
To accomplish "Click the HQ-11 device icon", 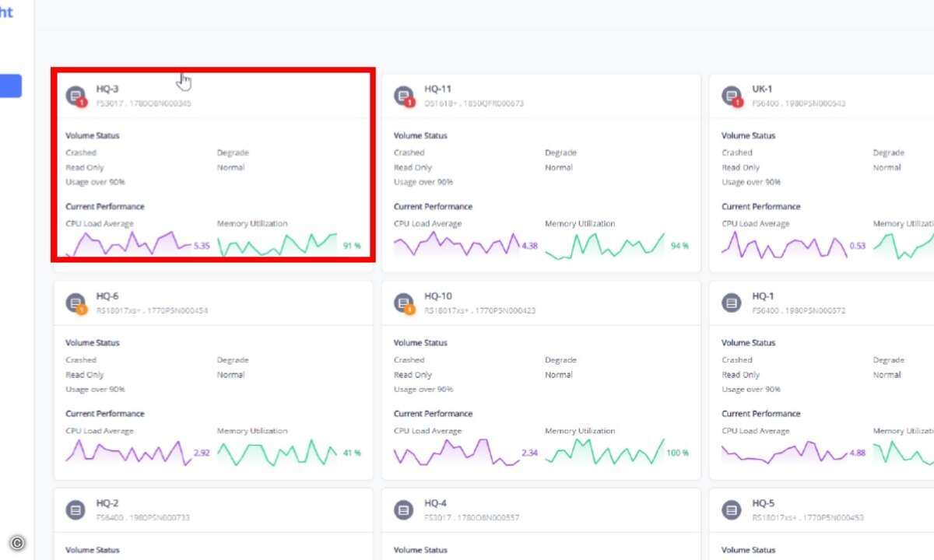I will coord(404,96).
